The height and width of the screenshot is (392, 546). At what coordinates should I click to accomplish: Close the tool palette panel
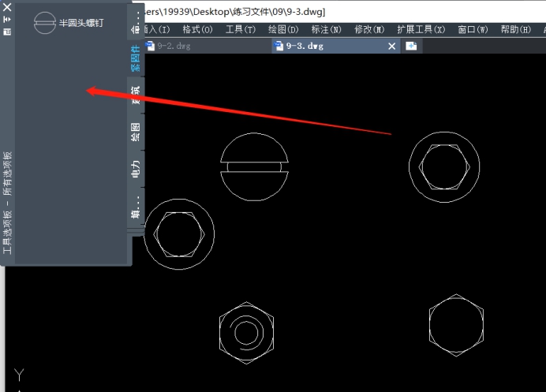7,6
